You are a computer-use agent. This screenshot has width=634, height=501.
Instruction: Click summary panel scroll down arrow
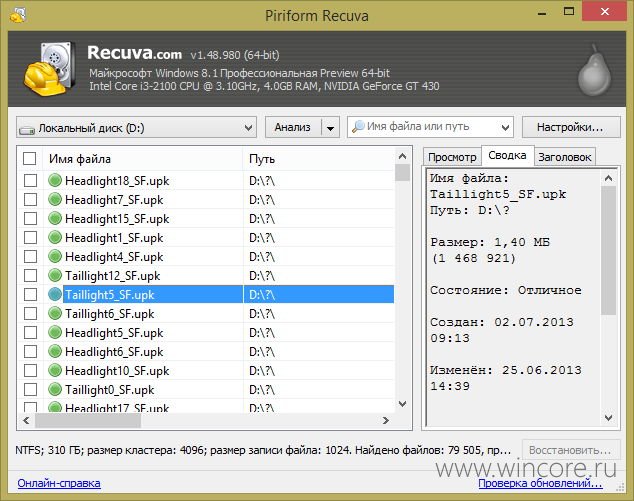coord(608,418)
